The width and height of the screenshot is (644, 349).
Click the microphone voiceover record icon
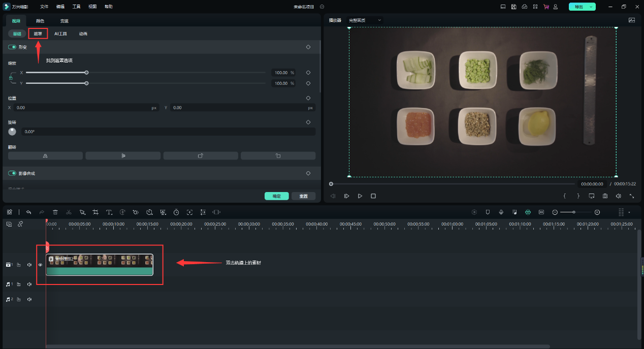pos(501,212)
